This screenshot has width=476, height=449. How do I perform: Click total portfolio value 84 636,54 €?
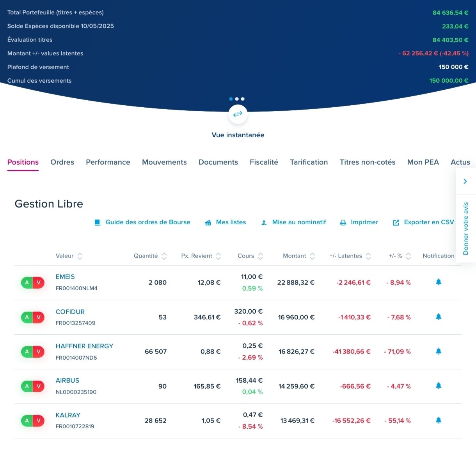tap(451, 13)
